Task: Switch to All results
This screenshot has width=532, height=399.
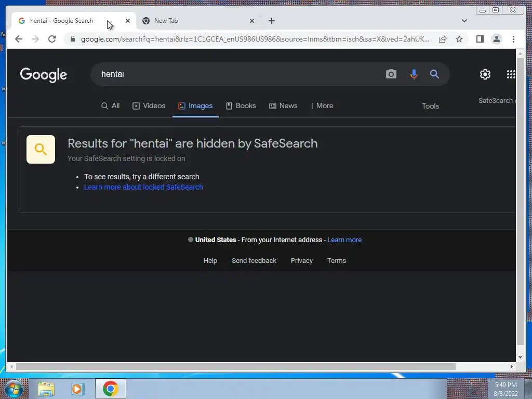Action: tap(110, 106)
